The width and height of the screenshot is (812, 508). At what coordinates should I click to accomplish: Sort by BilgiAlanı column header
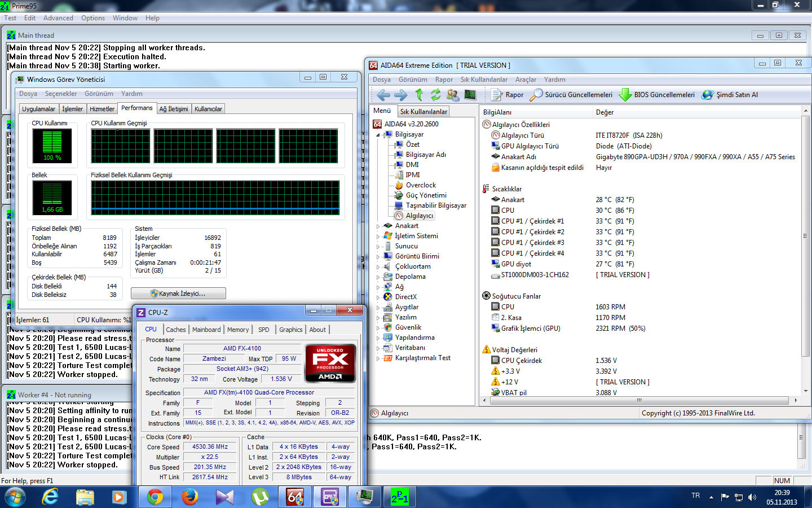click(x=536, y=112)
